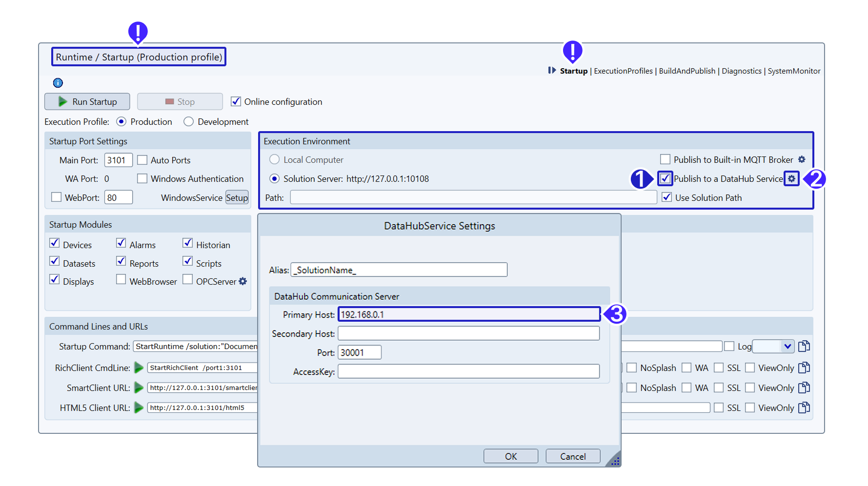This screenshot has height=486, width=868.
Task: Enable WA on the SmartClient row
Action: coord(686,388)
